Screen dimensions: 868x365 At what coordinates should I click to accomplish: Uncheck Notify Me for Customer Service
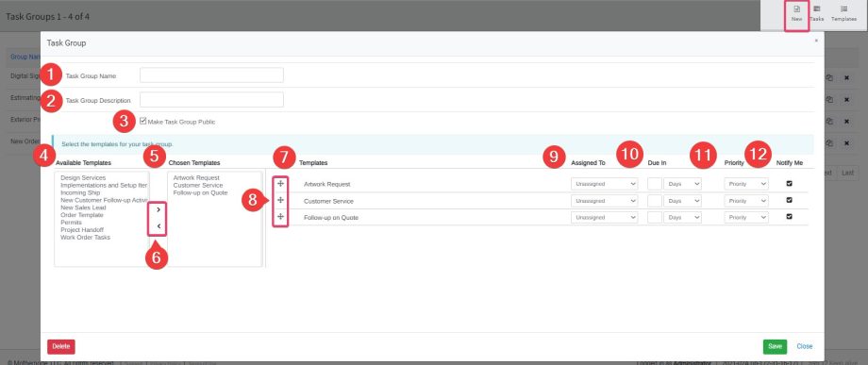[x=790, y=200]
